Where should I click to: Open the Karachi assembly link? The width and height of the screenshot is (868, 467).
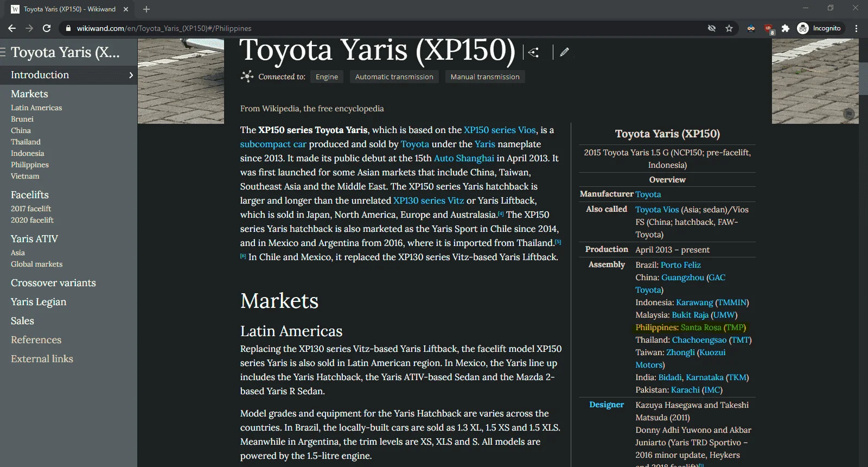[x=685, y=390]
